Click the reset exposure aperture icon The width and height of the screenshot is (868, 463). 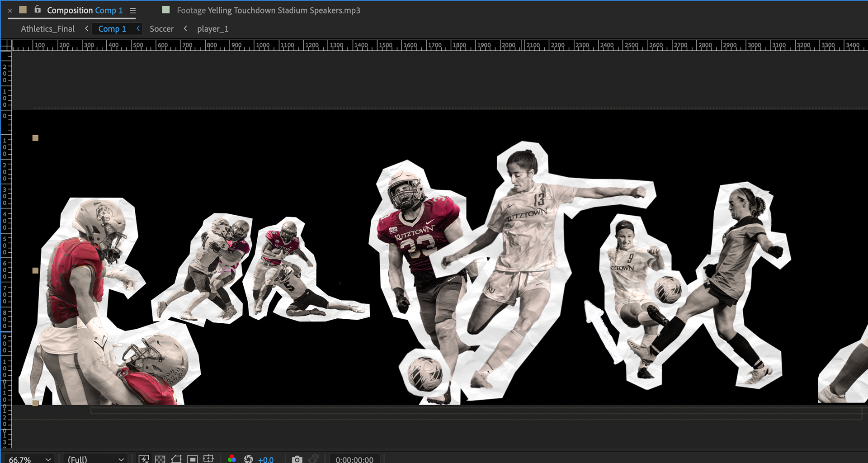(x=248, y=459)
